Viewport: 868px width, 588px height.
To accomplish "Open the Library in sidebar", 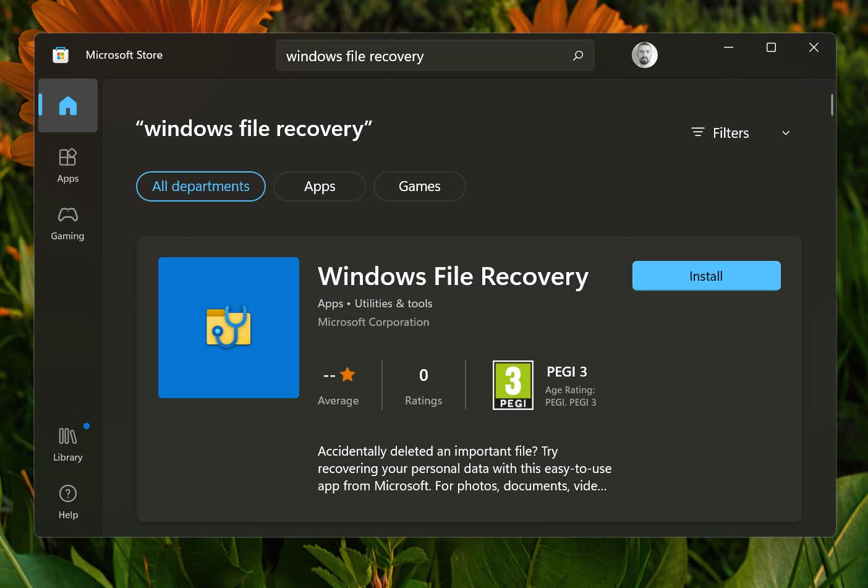I will coord(68,444).
